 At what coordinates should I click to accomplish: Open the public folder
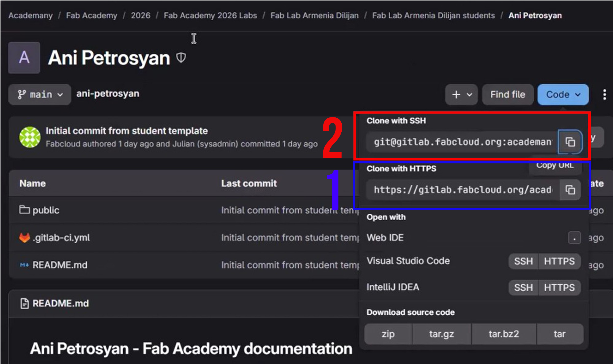[46, 210]
